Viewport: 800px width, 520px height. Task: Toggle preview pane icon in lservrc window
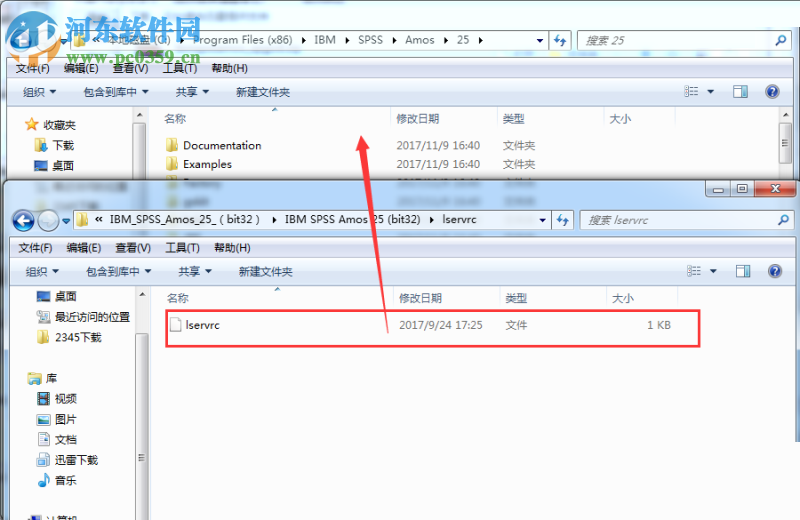(x=743, y=271)
